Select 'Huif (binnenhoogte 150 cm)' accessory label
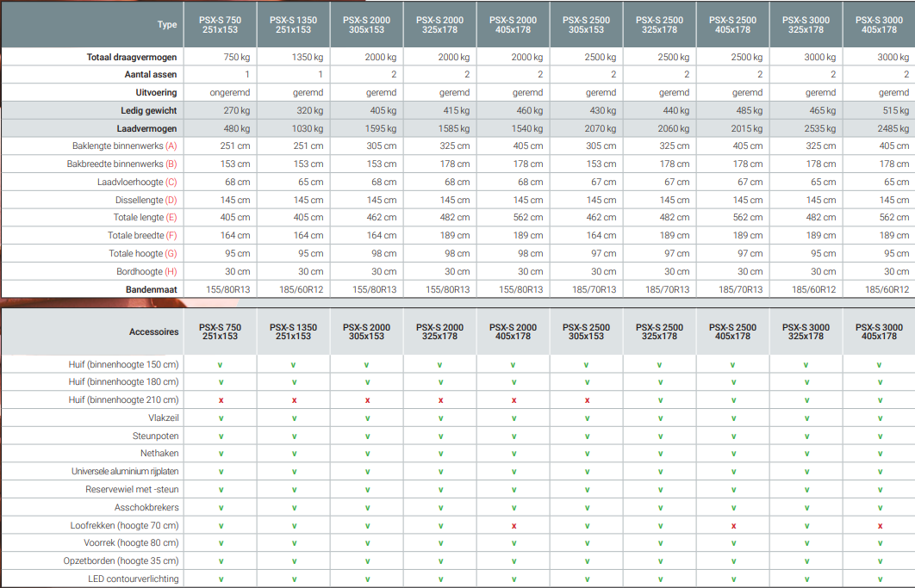915x588 pixels. [124, 364]
